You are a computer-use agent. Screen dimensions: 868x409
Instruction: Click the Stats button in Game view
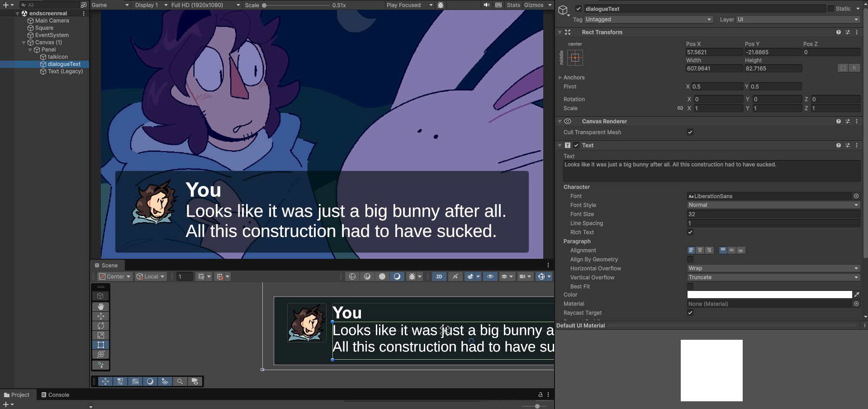[x=513, y=5]
